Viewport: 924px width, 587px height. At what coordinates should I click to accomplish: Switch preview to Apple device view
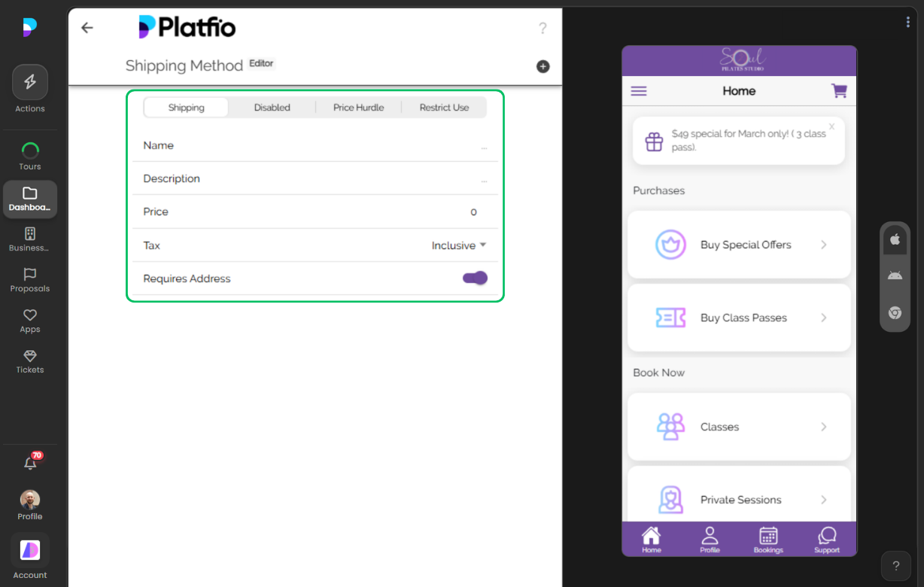[895, 239]
